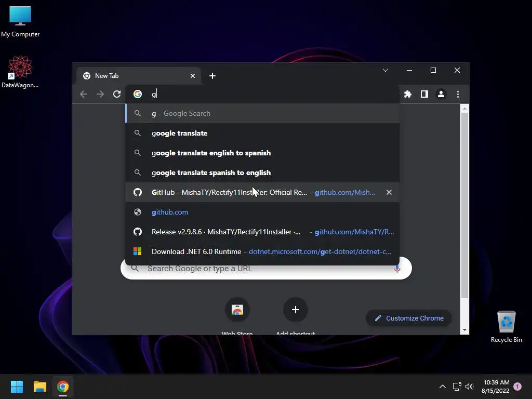This screenshot has height=399, width=532.
Task: Click the Chrome back arrow button
Action: click(84, 94)
